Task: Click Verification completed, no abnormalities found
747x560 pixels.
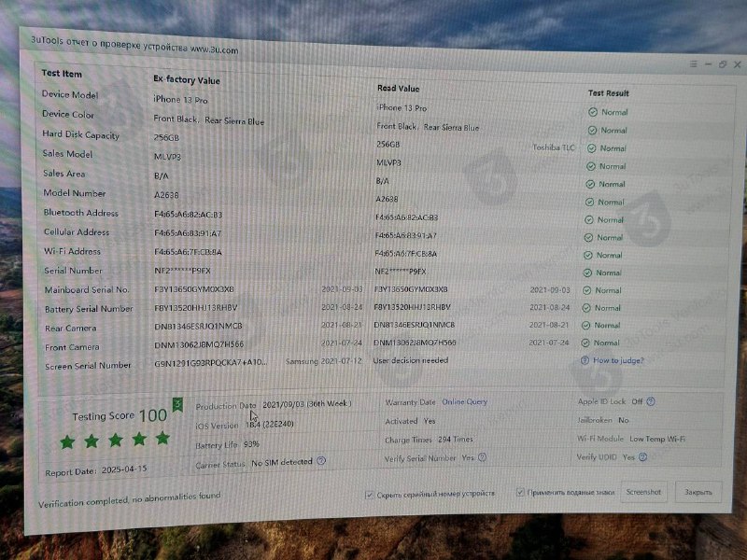Action: coord(129,499)
